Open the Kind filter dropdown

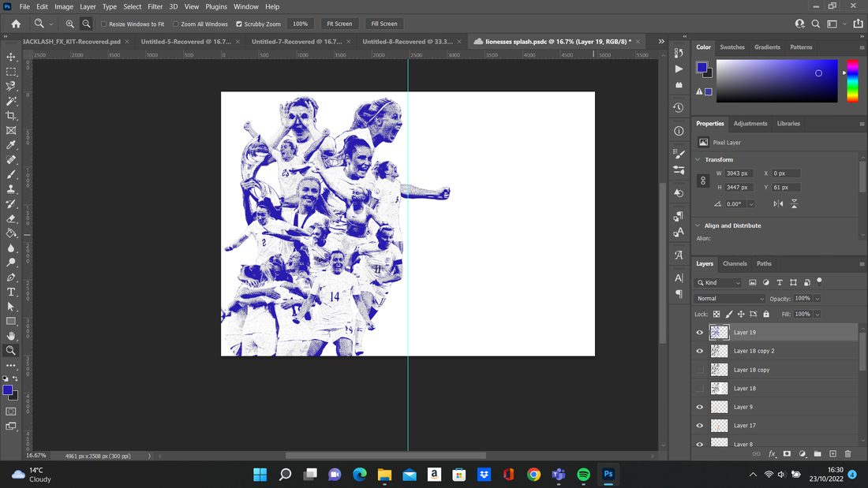tap(718, 283)
